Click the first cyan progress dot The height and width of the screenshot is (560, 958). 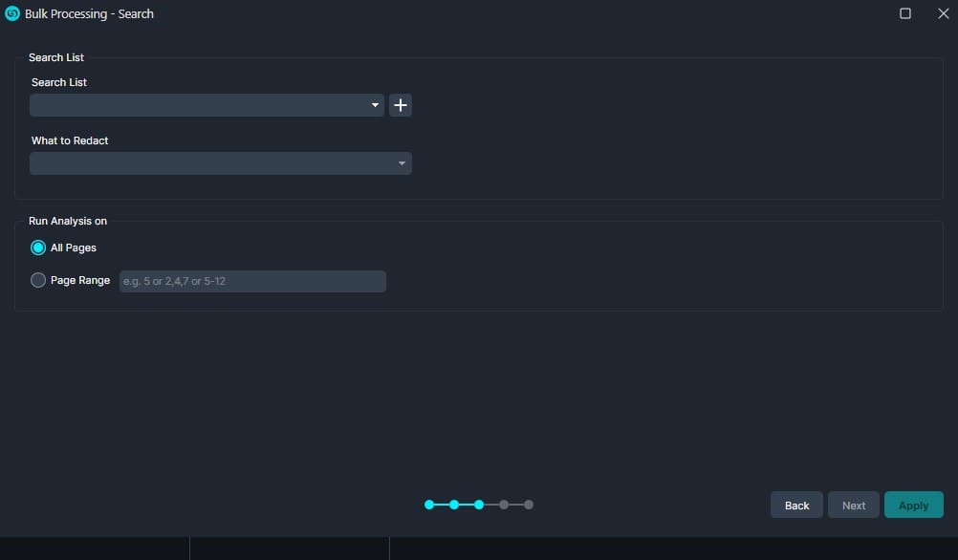tap(428, 505)
